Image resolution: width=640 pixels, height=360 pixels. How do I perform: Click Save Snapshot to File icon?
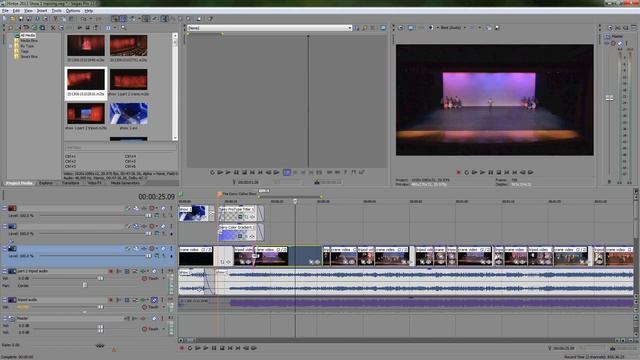click(x=497, y=28)
